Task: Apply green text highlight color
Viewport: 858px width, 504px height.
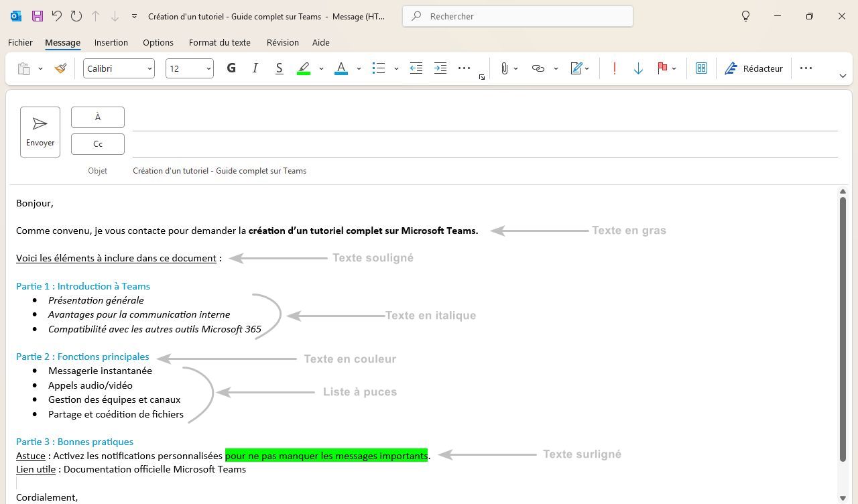Action: 304,68
